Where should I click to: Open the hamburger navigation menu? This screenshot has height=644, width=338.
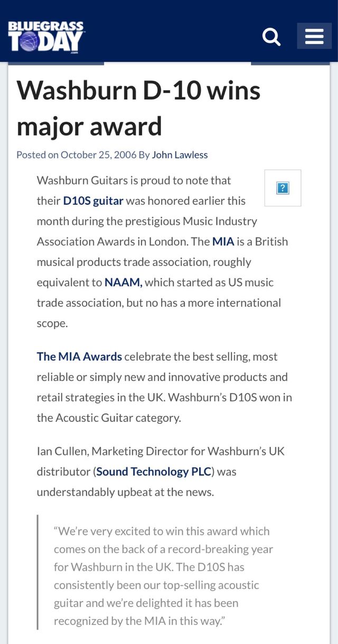tap(314, 36)
